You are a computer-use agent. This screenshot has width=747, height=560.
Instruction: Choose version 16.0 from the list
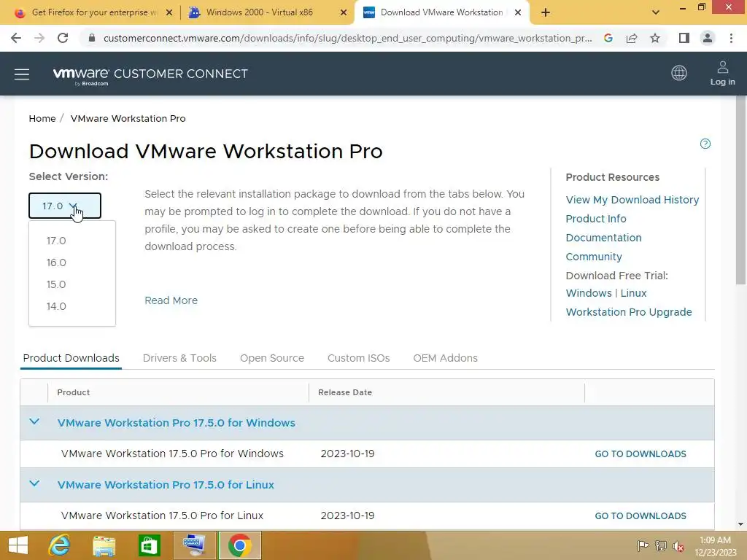coord(56,262)
